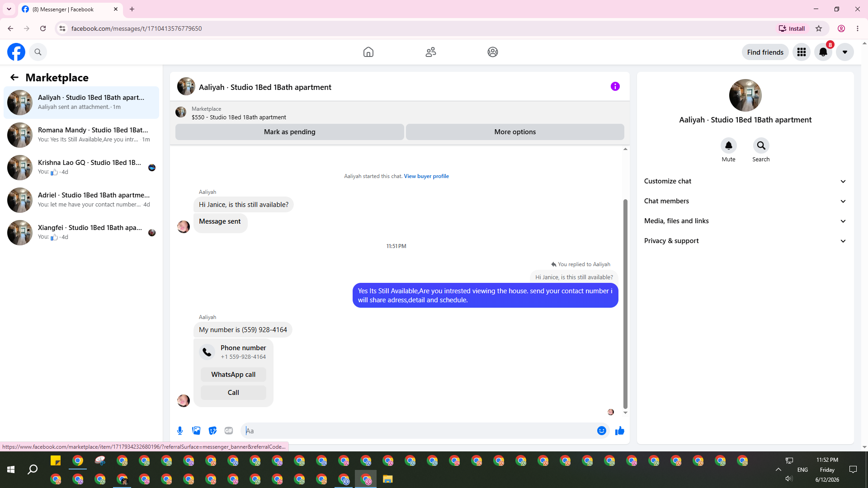The height and width of the screenshot is (488, 868).
Task: Open the notifications bell
Action: [x=823, y=52]
